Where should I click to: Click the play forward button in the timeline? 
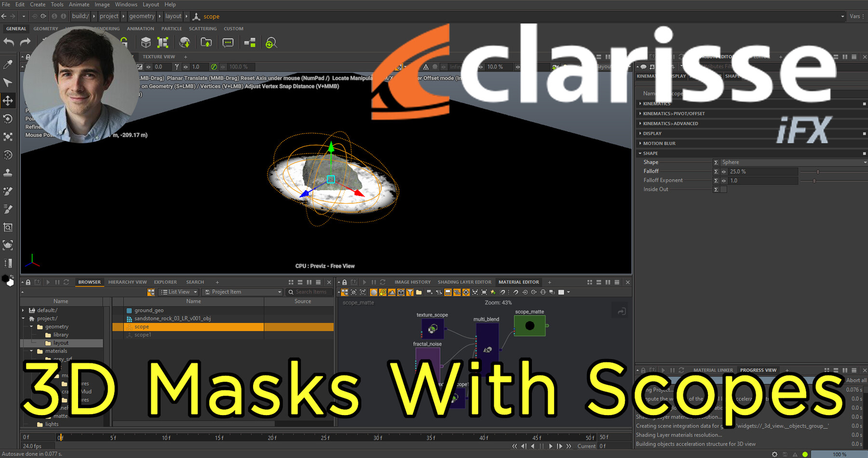point(551,446)
